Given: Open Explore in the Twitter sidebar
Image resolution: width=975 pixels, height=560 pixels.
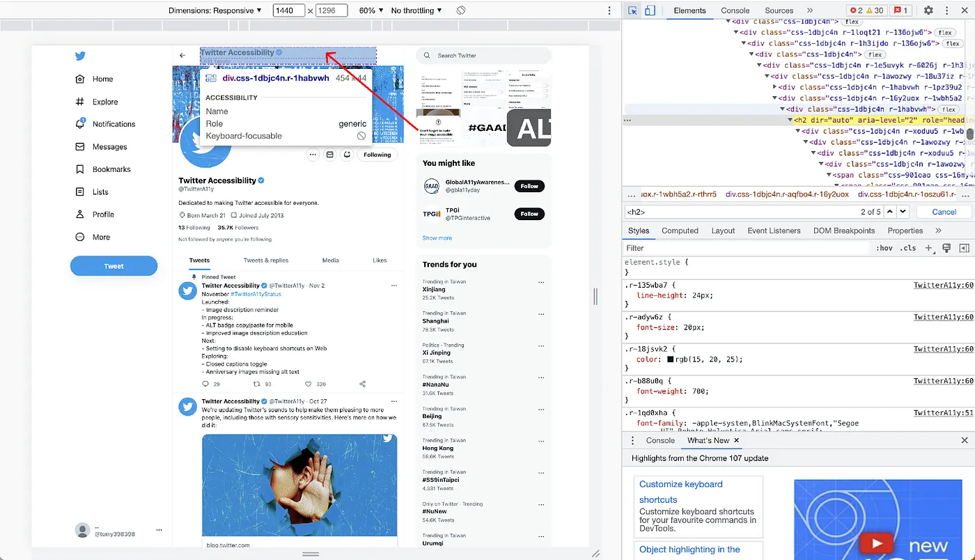Looking at the screenshot, I should (97, 102).
